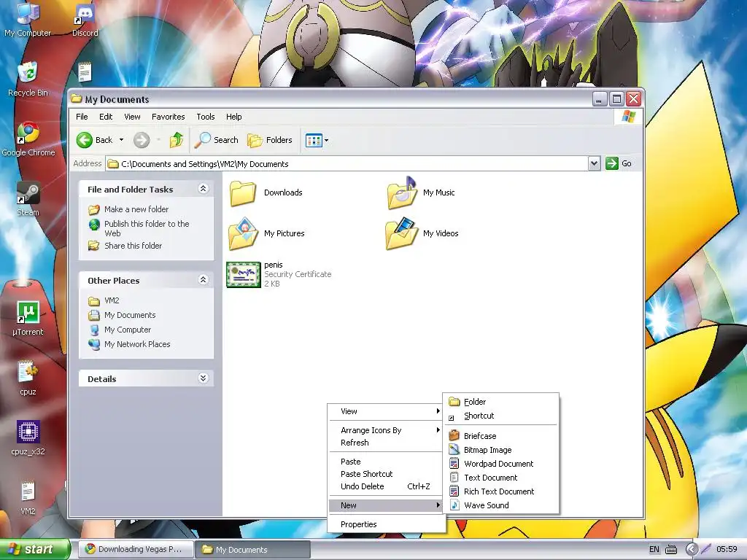Viewport: 747px width, 560px height.
Task: Click the Go button
Action: (619, 164)
